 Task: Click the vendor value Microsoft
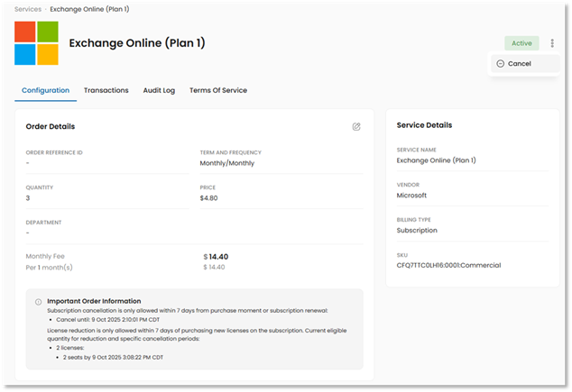(x=411, y=196)
